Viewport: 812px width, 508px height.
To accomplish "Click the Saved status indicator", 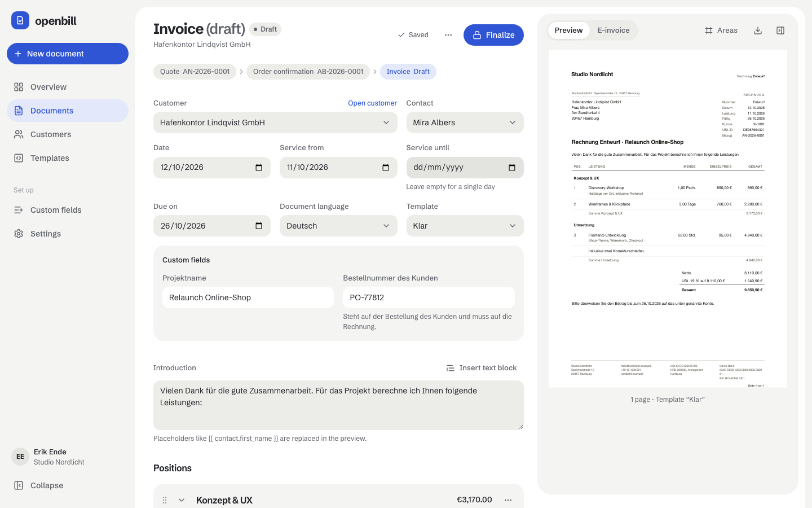I will tap(413, 35).
